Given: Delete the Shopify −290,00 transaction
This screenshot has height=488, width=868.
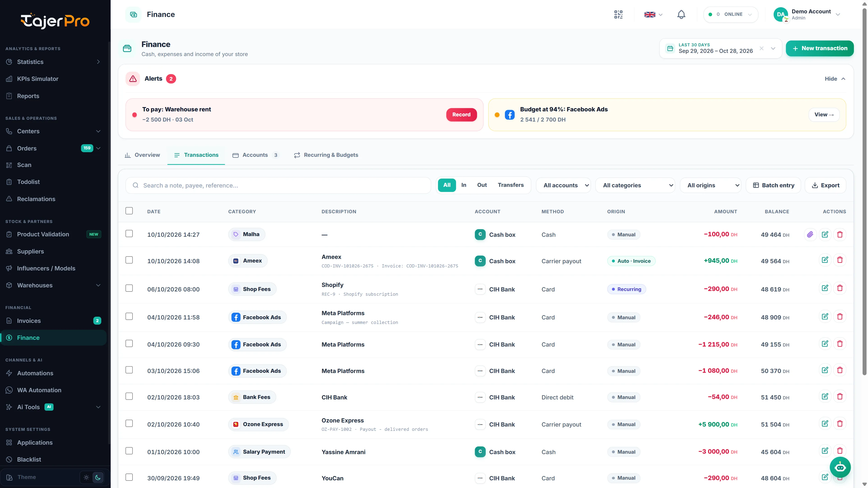Looking at the screenshot, I should 840,288.
